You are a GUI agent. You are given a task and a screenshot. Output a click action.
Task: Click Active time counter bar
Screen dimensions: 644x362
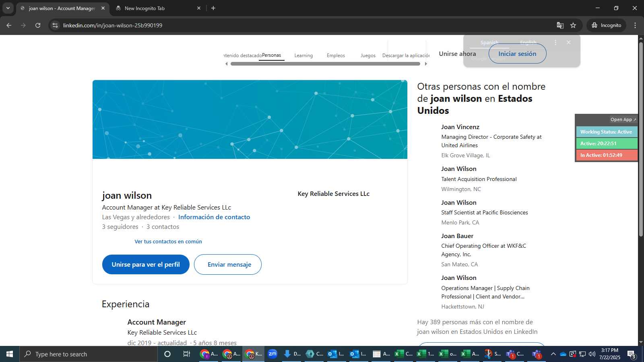click(607, 144)
